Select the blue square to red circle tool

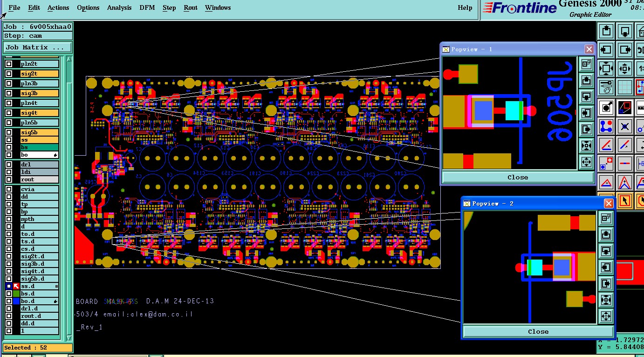click(x=606, y=163)
